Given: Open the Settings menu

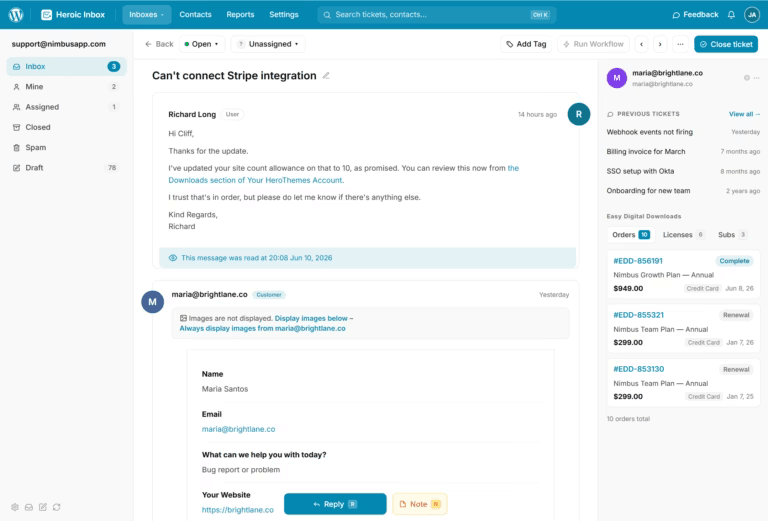Looking at the screenshot, I should [x=284, y=15].
